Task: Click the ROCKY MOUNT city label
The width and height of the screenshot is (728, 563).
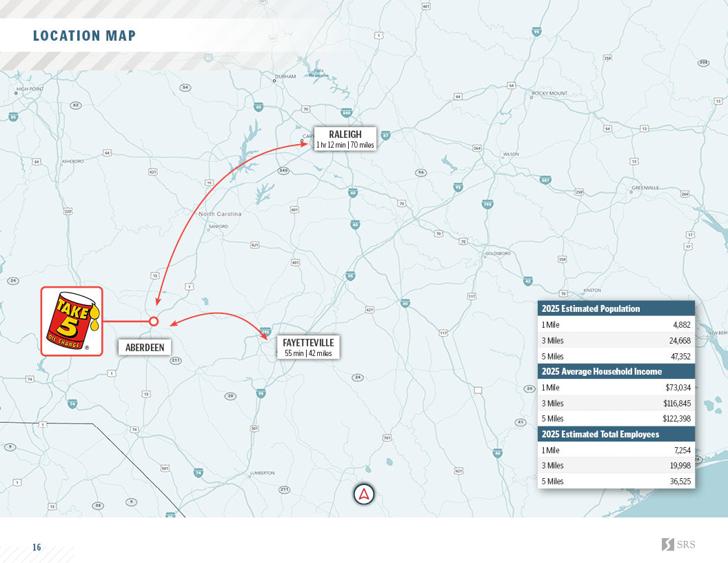Action: pos(549,93)
